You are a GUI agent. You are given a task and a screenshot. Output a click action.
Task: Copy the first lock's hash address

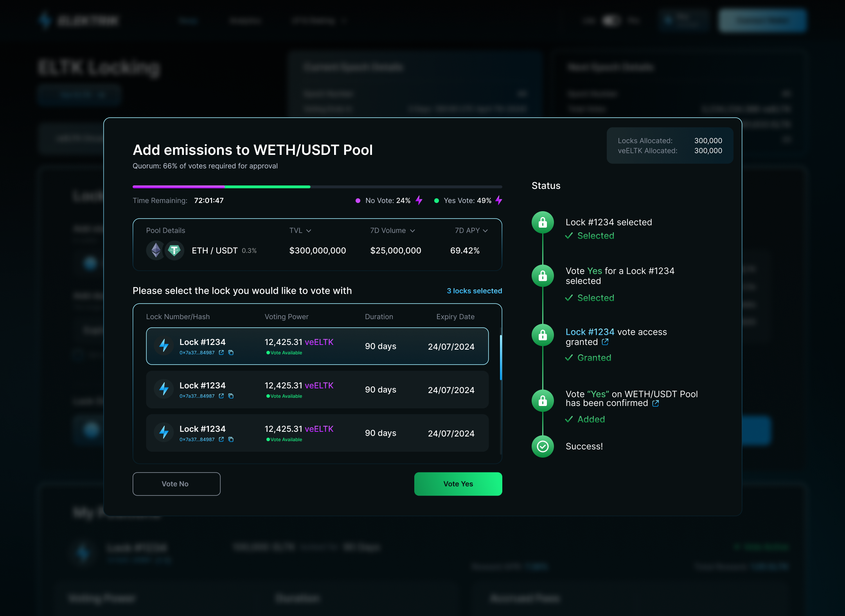tap(231, 352)
